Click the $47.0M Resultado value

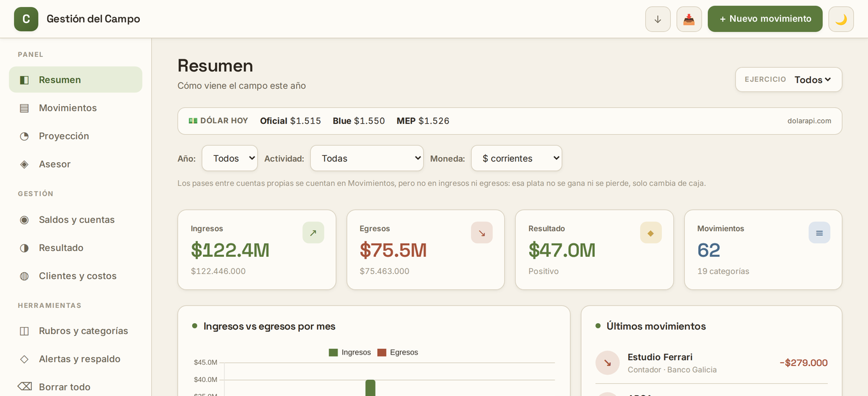pos(562,250)
